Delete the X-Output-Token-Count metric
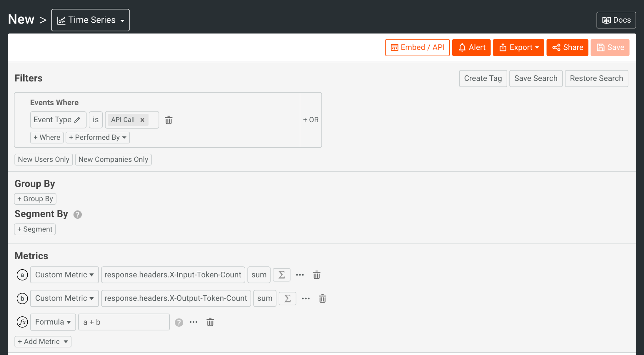The height and width of the screenshot is (355, 644). pos(322,298)
